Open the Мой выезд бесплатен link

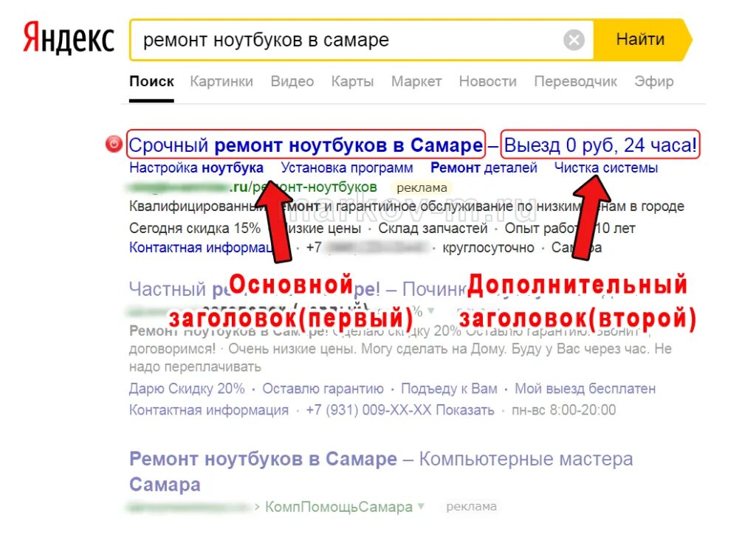tap(585, 389)
